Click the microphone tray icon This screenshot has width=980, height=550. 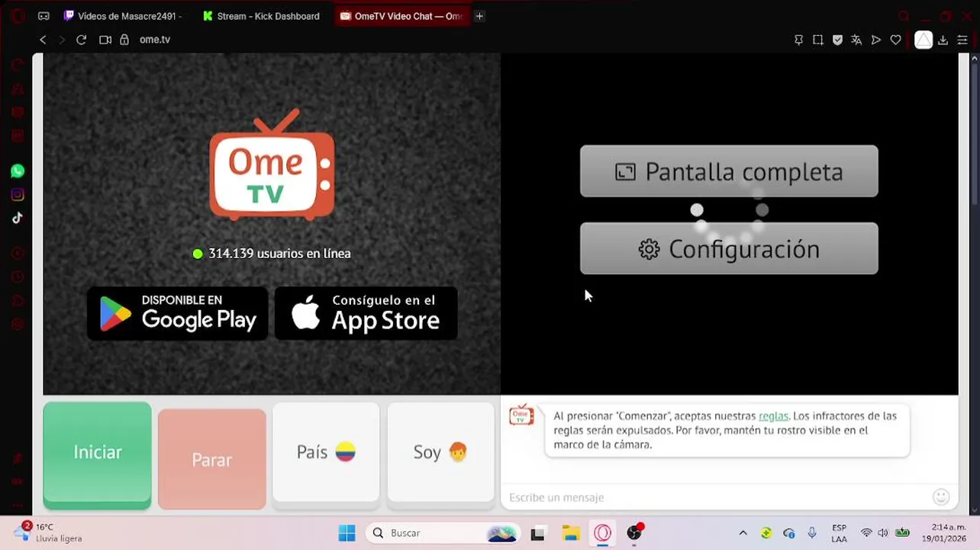tap(812, 533)
